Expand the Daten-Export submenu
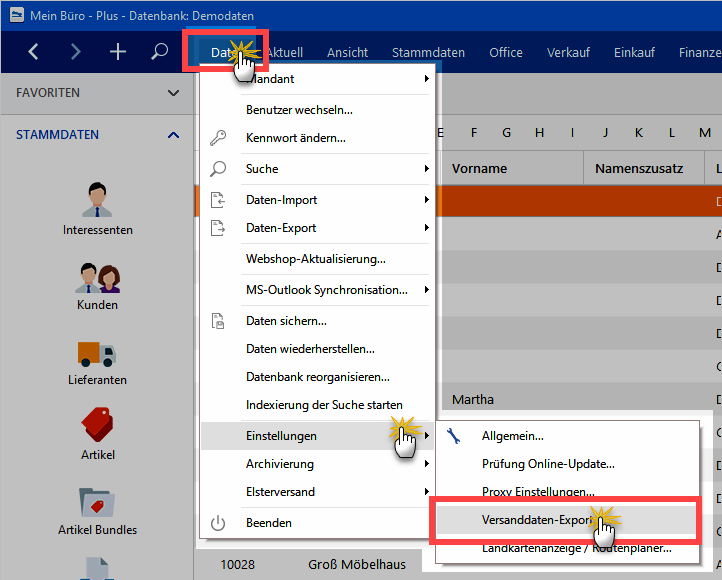Image resolution: width=722 pixels, height=580 pixels. point(427,228)
